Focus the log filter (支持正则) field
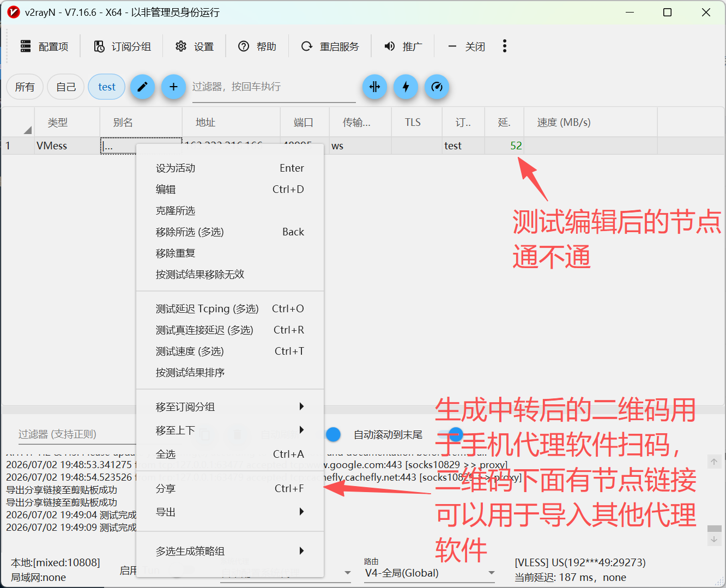This screenshot has width=726, height=588. (x=76, y=434)
